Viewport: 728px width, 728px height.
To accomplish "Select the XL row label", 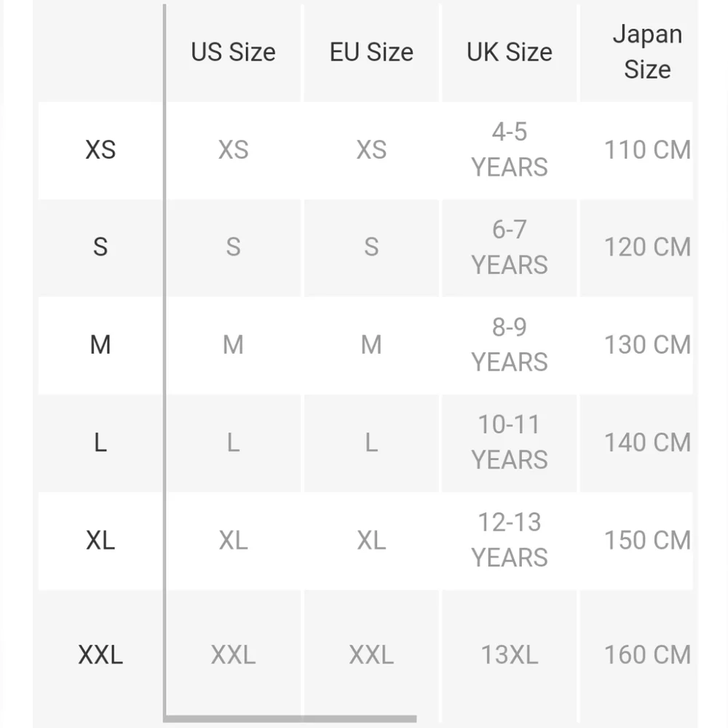I will coord(100,540).
